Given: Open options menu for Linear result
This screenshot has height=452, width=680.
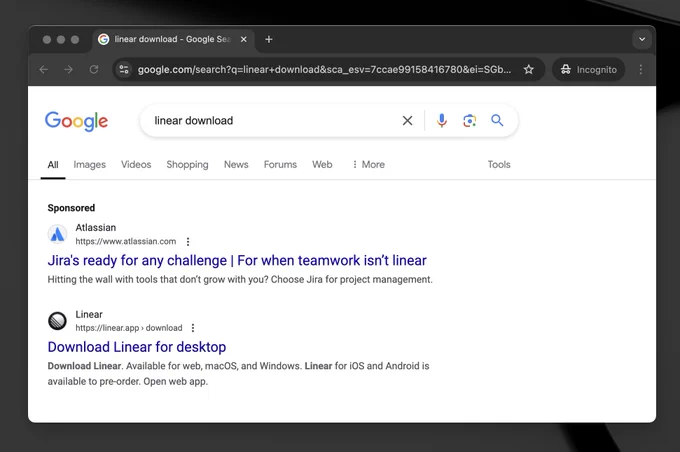Looking at the screenshot, I should pyautogui.click(x=193, y=328).
